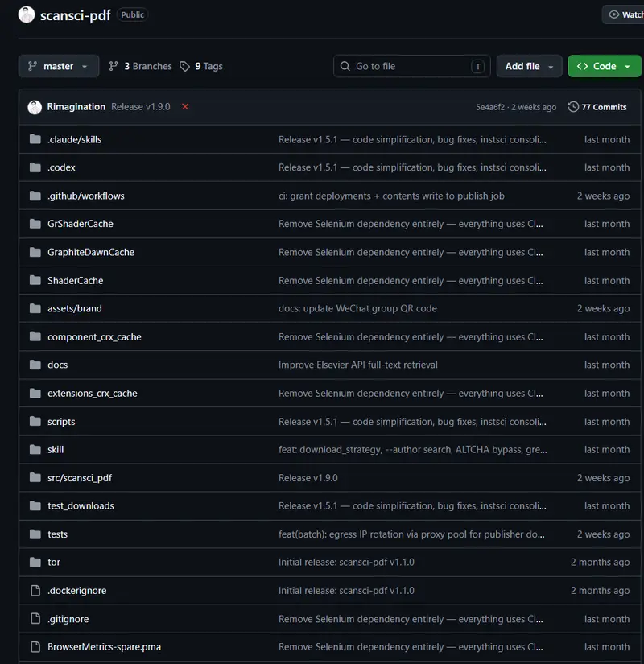
Task: Click the folder icon for GrShaderCache
Action: click(35, 224)
